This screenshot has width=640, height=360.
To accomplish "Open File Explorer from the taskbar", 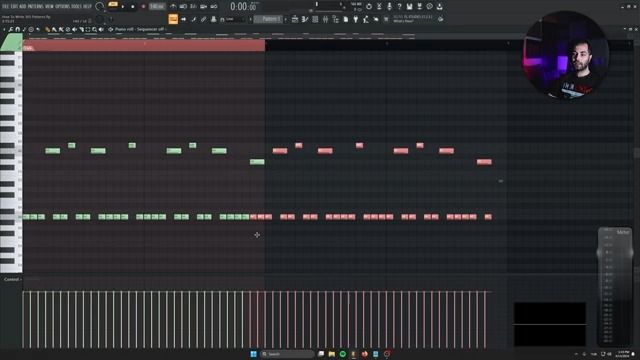I will pyautogui.click(x=331, y=354).
